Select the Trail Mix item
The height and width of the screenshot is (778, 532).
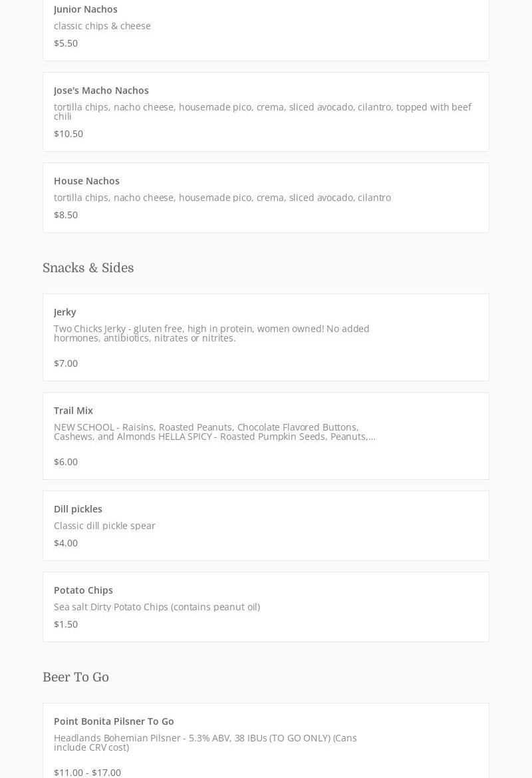click(73, 411)
